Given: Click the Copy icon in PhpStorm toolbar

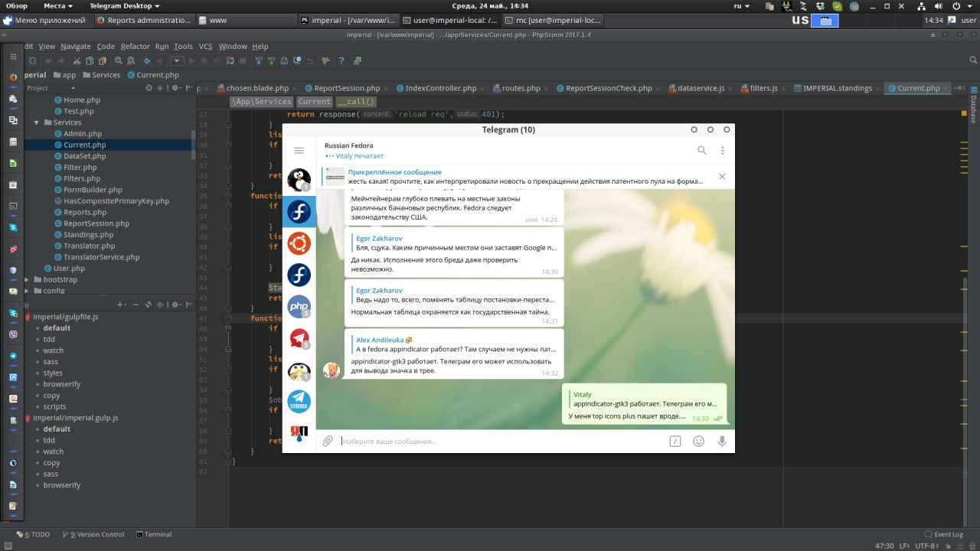Looking at the screenshot, I should coord(90,61).
